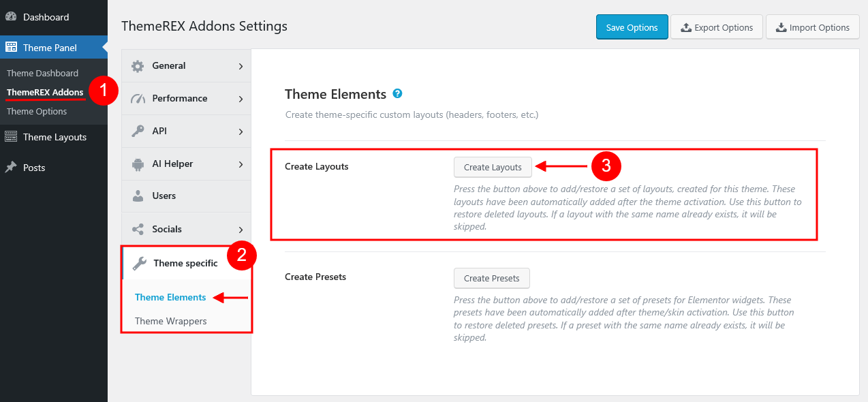Click the Dashboard gauge icon

click(x=11, y=17)
